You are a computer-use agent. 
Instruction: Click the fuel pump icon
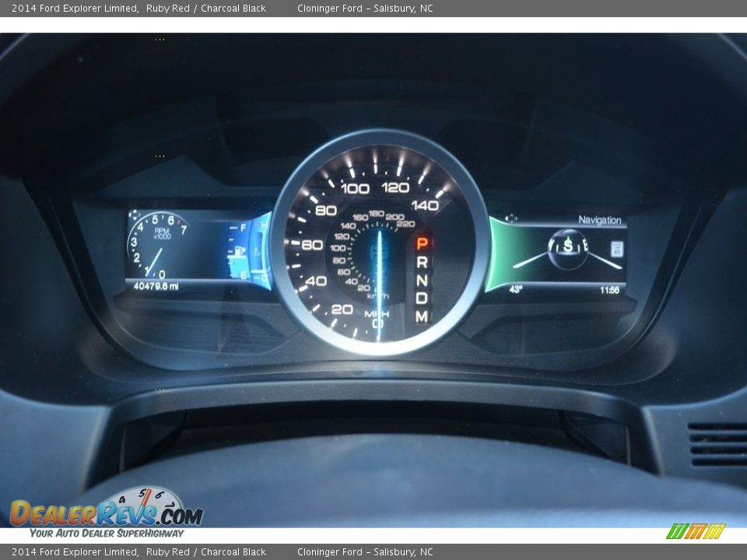(240, 250)
